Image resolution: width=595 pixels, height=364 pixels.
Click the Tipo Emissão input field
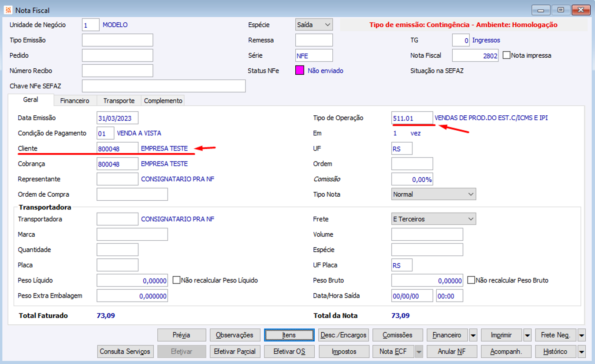click(118, 40)
